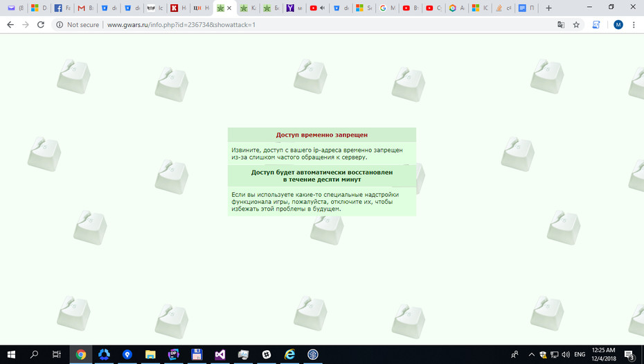Switch to the purple mail tab
The height and width of the screenshot is (364, 644).
[15, 8]
